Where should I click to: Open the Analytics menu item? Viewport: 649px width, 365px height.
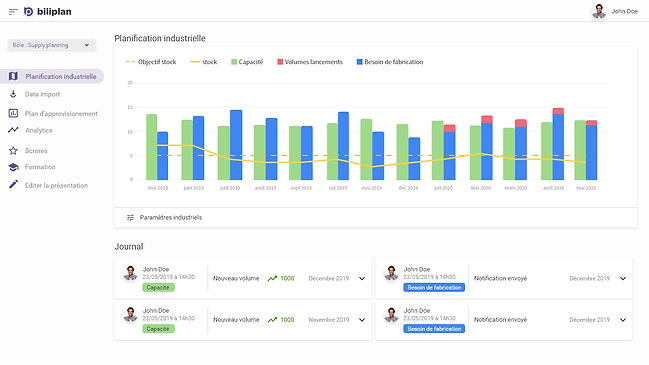(x=39, y=130)
